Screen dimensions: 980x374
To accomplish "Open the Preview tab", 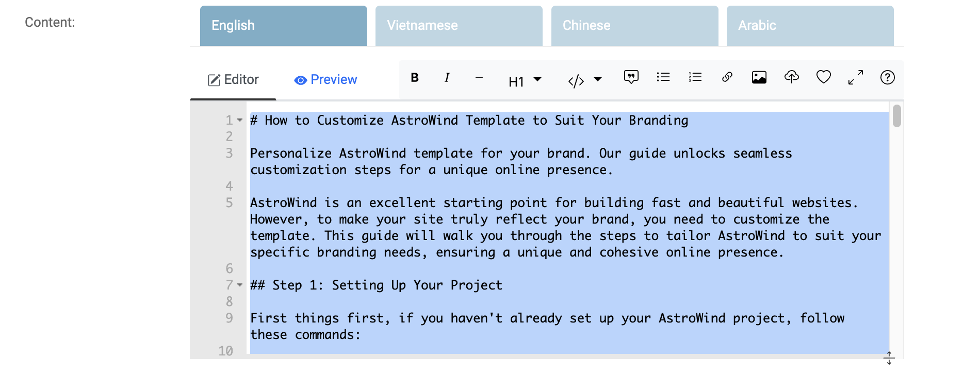I will [325, 80].
